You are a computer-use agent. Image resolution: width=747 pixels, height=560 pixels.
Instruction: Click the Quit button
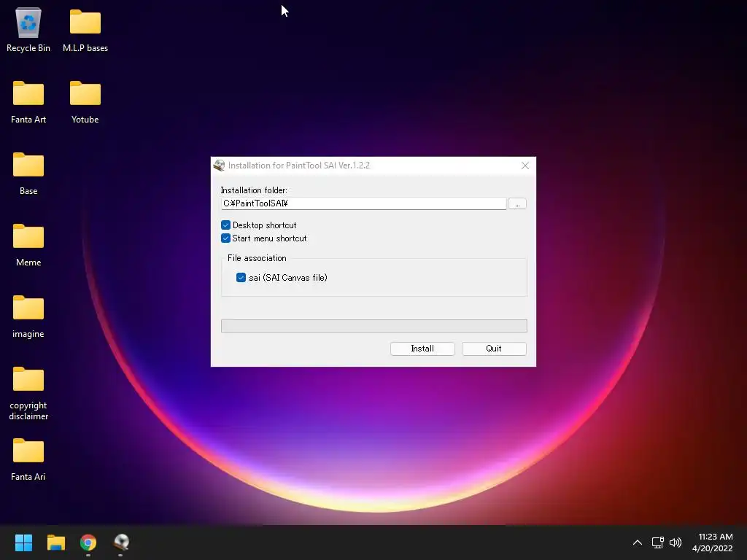pos(494,349)
